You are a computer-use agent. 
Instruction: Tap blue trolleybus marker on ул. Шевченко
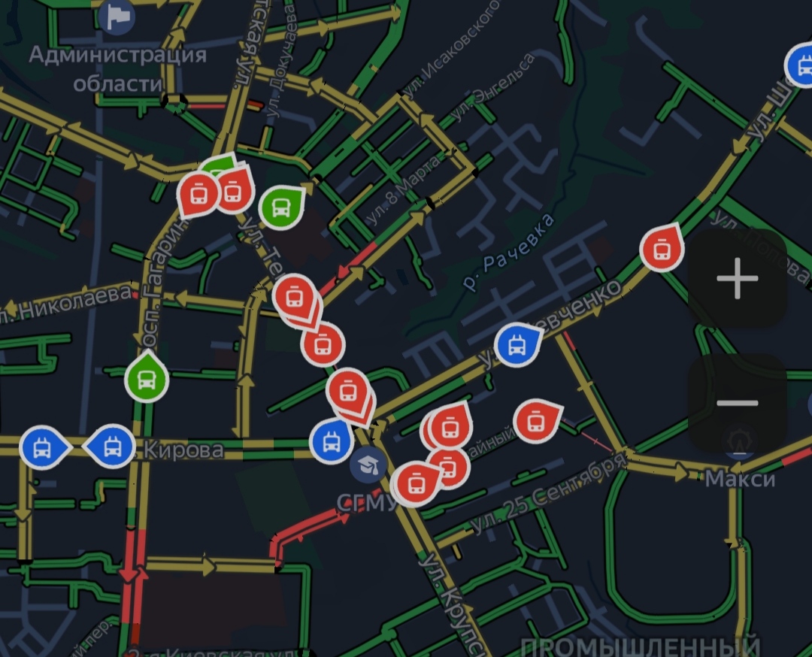(x=517, y=345)
